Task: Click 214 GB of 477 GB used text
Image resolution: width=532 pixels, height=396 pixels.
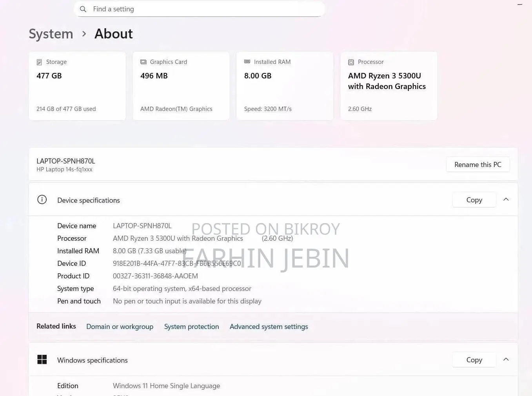Action: tap(66, 109)
